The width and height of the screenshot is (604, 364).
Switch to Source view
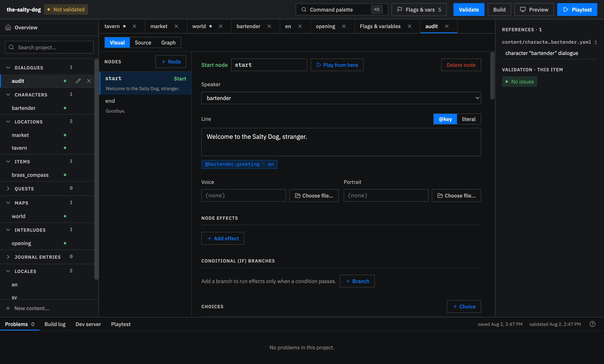point(143,43)
